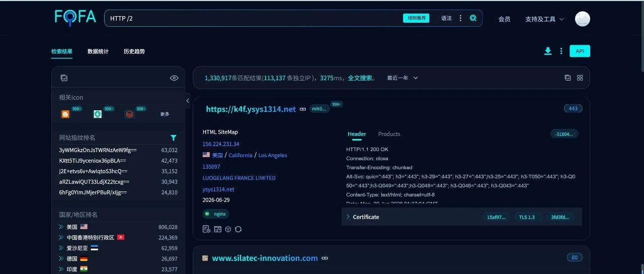The image size is (644, 274).
Task: Click the SI favicon of silatec-innovation result
Action: pyautogui.click(x=205, y=258)
